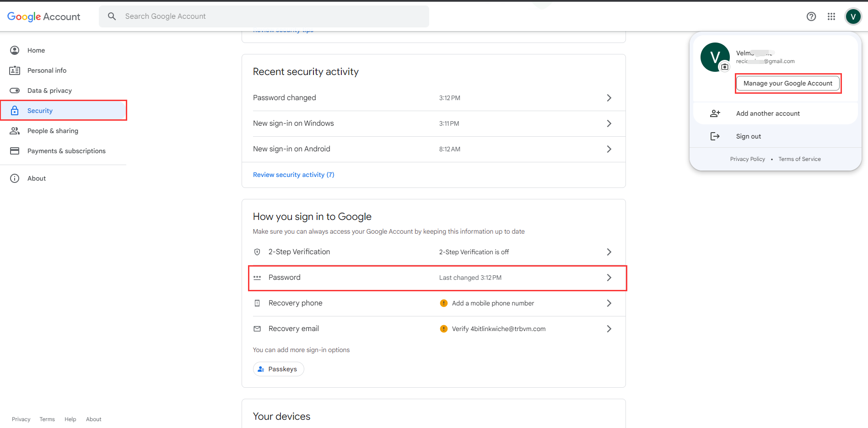The height and width of the screenshot is (428, 868).
Task: Open the Google apps grid icon
Action: pos(831,16)
